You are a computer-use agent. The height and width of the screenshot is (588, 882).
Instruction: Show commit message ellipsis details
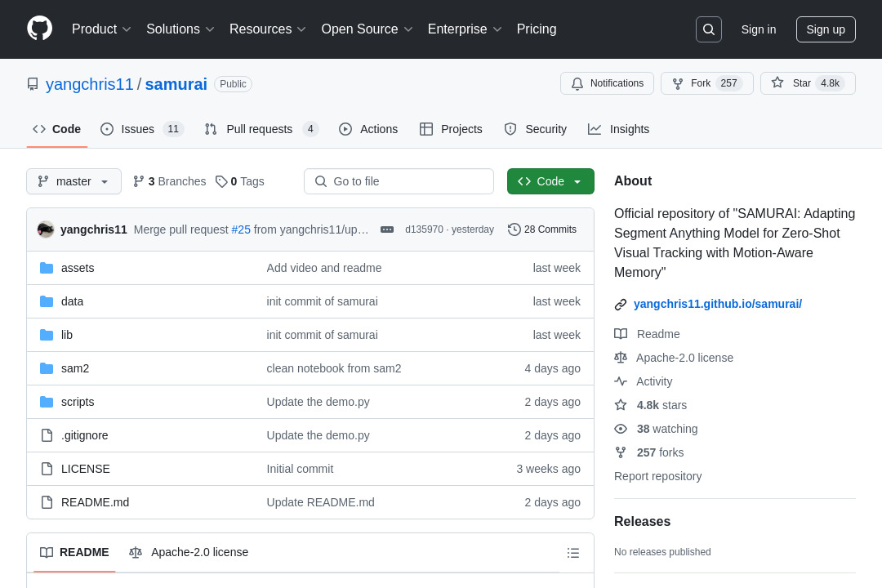pyautogui.click(x=387, y=229)
